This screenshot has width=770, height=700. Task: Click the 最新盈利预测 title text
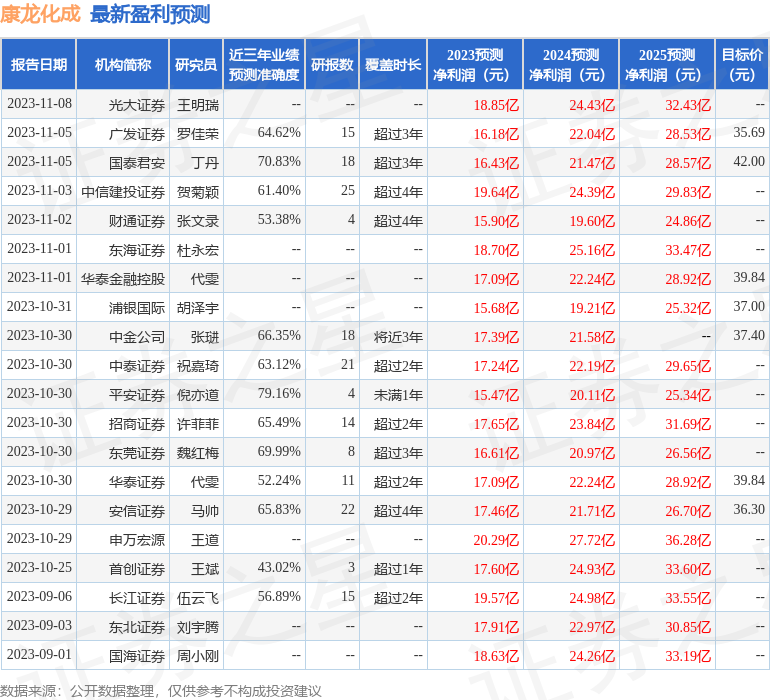point(150,14)
